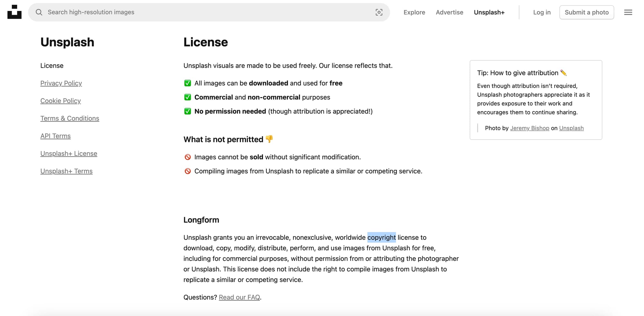This screenshot has height=316, width=644.
Task: Click the License page heading
Action: pos(205,42)
